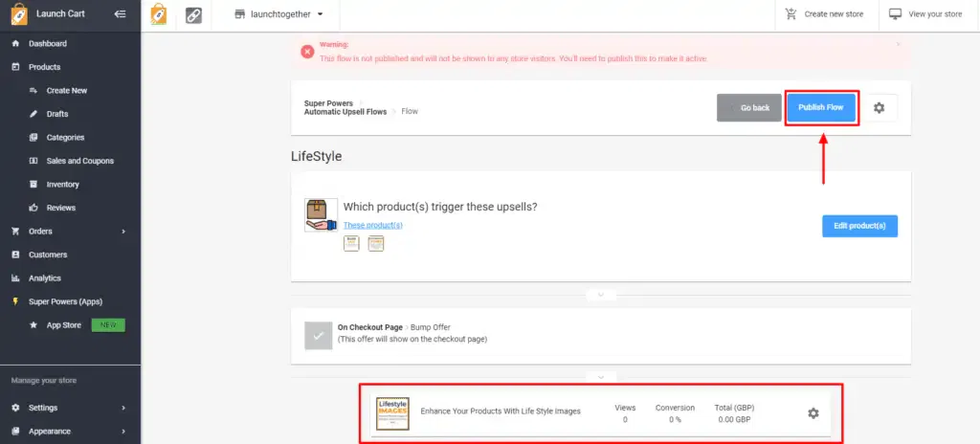Image resolution: width=980 pixels, height=444 pixels.
Task: Open gear settings for Life Style Images offer
Action: tap(813, 413)
